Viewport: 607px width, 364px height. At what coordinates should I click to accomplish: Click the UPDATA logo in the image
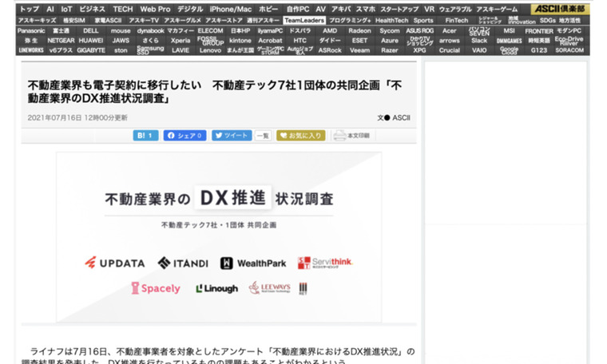tap(114, 263)
